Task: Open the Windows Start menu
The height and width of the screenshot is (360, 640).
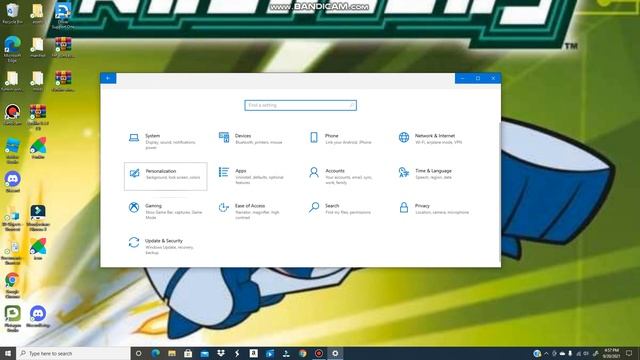Action: coord(8,353)
